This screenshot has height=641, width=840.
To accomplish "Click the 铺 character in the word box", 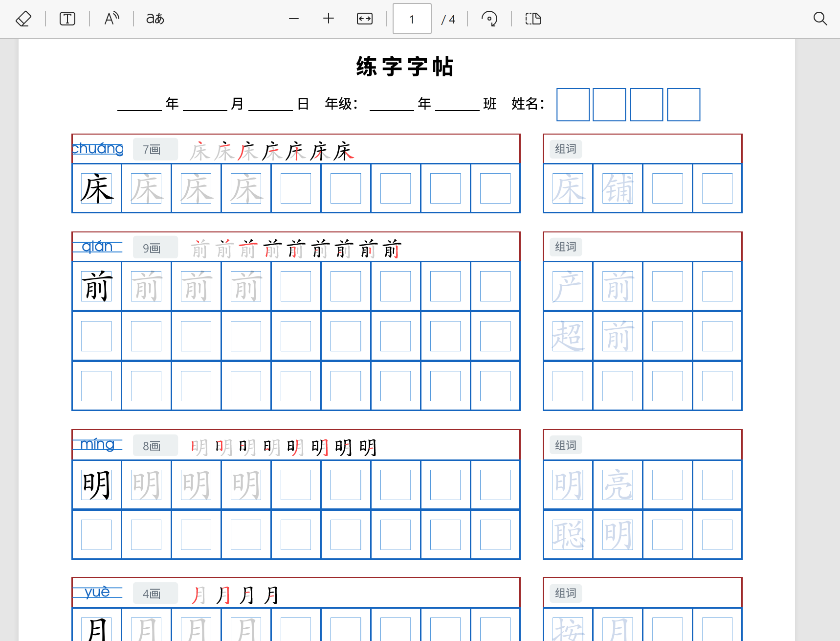I will pos(618,188).
